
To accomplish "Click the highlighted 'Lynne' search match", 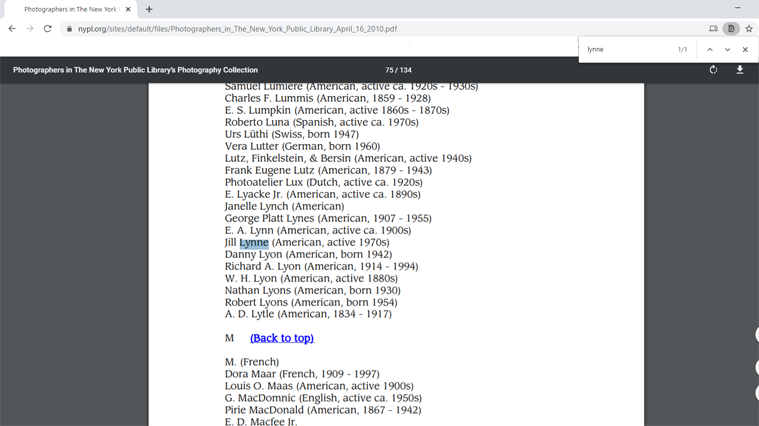I will 254,242.
